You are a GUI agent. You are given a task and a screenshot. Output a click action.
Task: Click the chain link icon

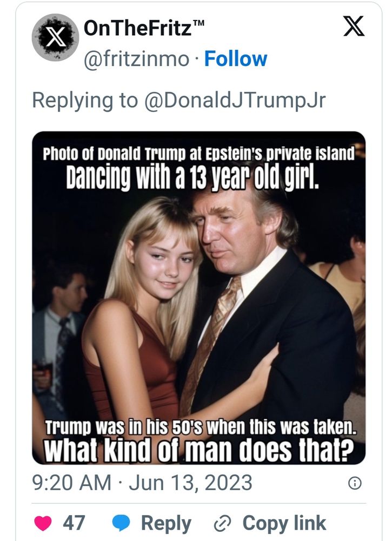tap(222, 523)
